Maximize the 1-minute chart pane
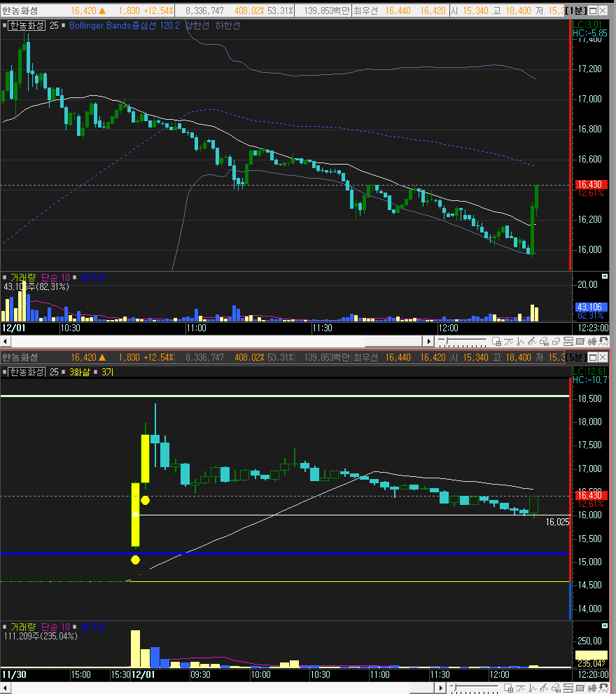616x694 pixels. coord(594,11)
